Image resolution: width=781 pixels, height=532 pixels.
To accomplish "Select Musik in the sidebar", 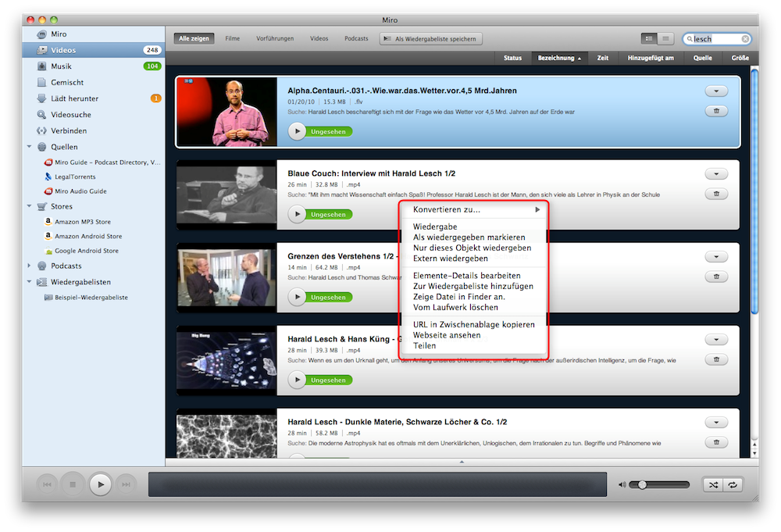I will pyautogui.click(x=61, y=66).
